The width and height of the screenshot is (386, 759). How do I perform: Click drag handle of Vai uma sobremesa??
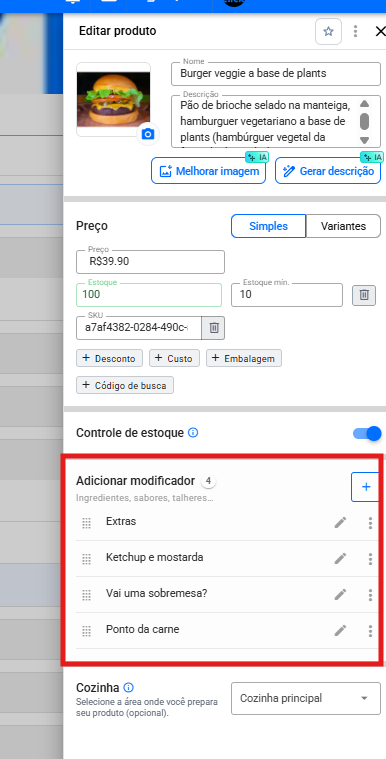[x=87, y=595]
